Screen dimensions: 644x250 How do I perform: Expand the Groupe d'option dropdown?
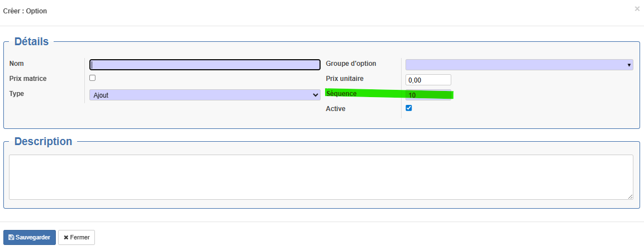pyautogui.click(x=519, y=65)
